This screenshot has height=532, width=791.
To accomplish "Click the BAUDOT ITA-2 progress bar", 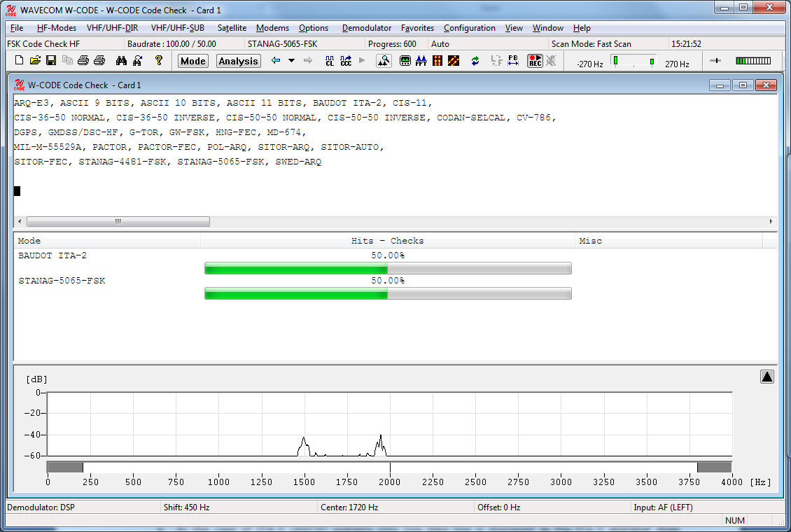I will pos(388,268).
